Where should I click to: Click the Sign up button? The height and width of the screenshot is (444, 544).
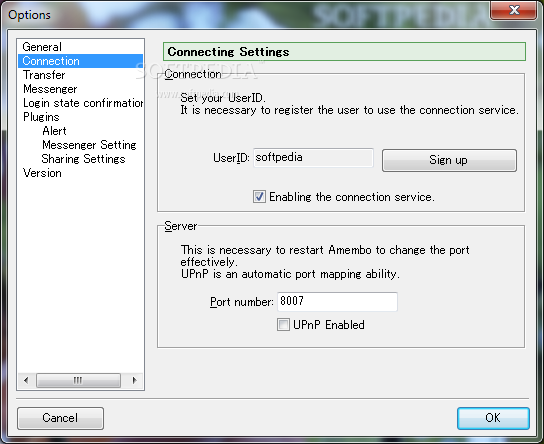pyautogui.click(x=449, y=160)
